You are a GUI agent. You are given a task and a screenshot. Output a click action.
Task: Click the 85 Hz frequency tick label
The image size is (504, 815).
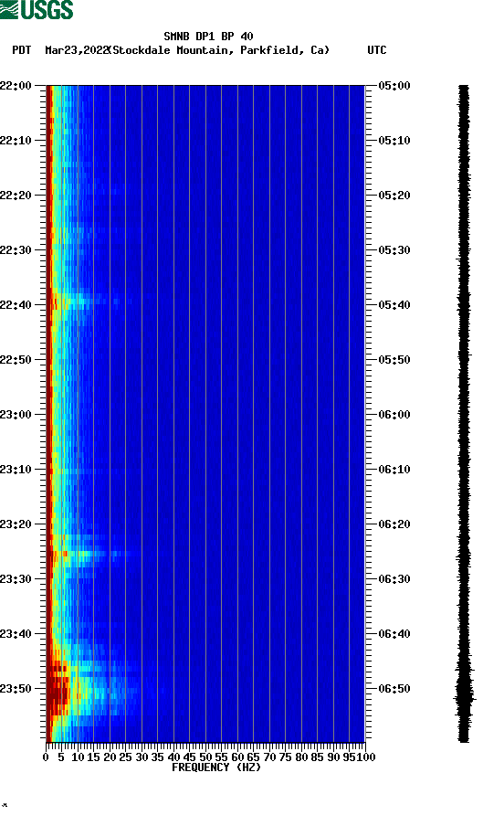[x=318, y=757]
